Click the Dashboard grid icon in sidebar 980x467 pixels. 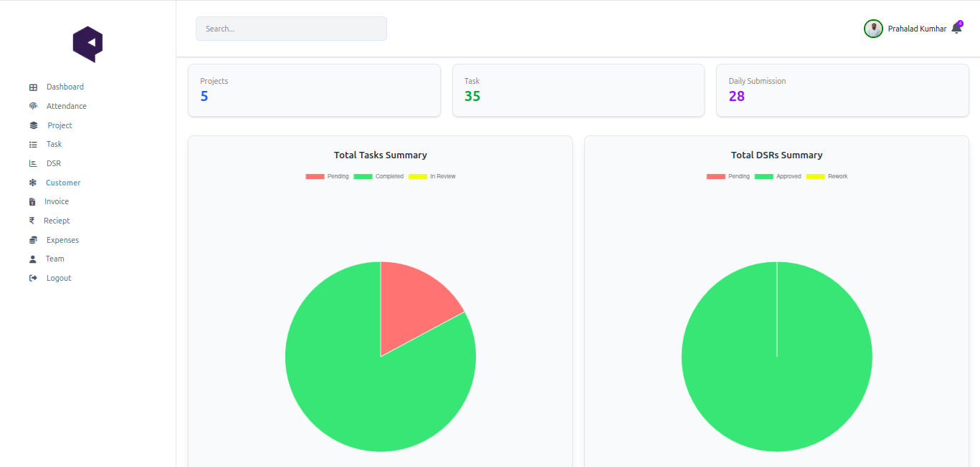[x=33, y=87]
